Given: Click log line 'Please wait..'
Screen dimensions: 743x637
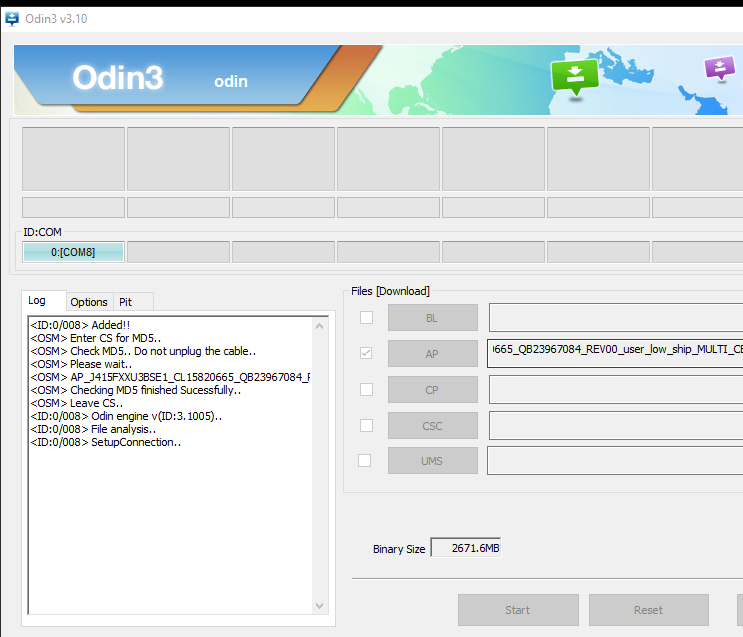Looking at the screenshot, I should 81,364.
